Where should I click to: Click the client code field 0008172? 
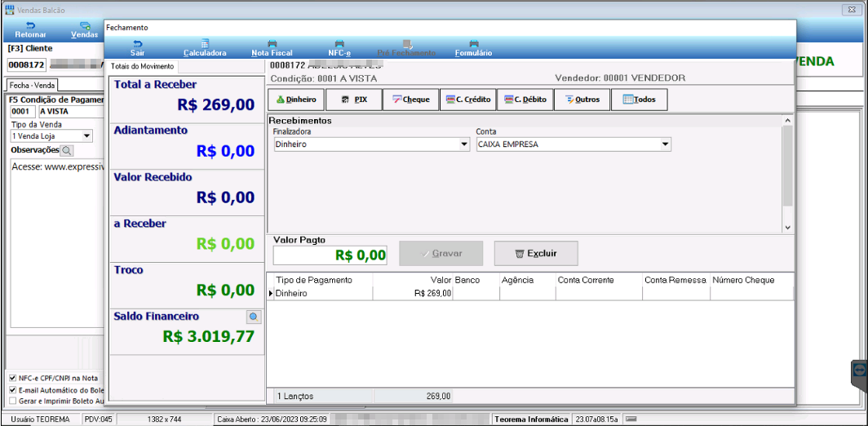(x=26, y=64)
